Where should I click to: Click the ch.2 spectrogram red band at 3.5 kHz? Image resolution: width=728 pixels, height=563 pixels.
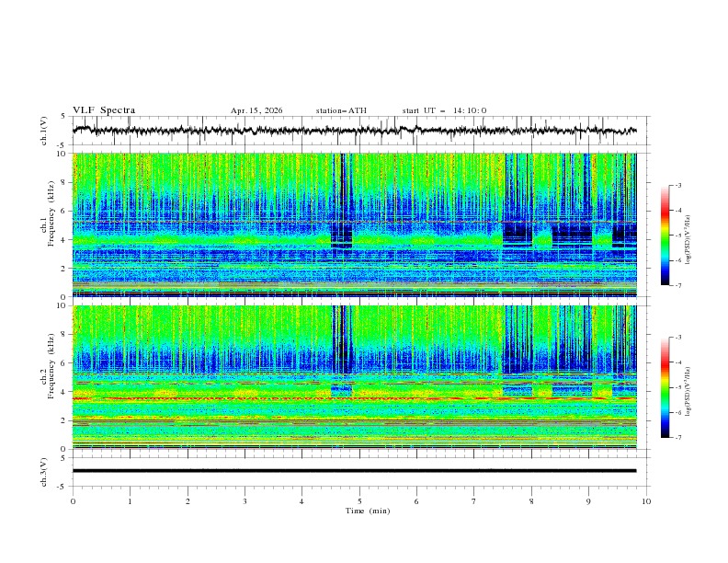[x=354, y=398]
